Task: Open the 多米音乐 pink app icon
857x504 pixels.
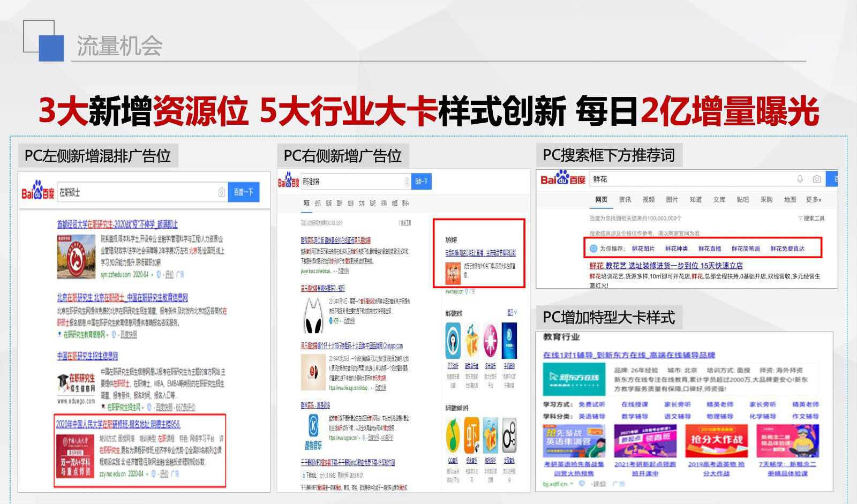Action: (491, 341)
